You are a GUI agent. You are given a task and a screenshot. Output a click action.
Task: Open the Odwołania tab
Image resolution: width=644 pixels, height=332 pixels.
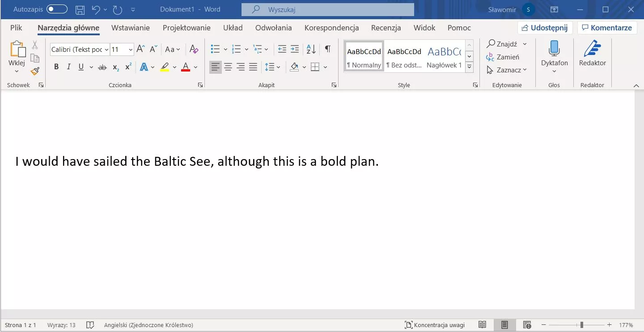274,28
